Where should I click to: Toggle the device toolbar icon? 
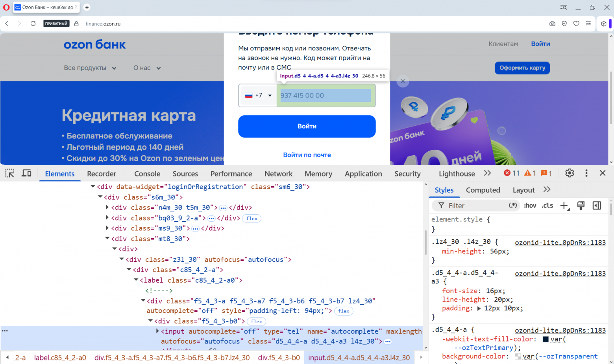click(26, 173)
